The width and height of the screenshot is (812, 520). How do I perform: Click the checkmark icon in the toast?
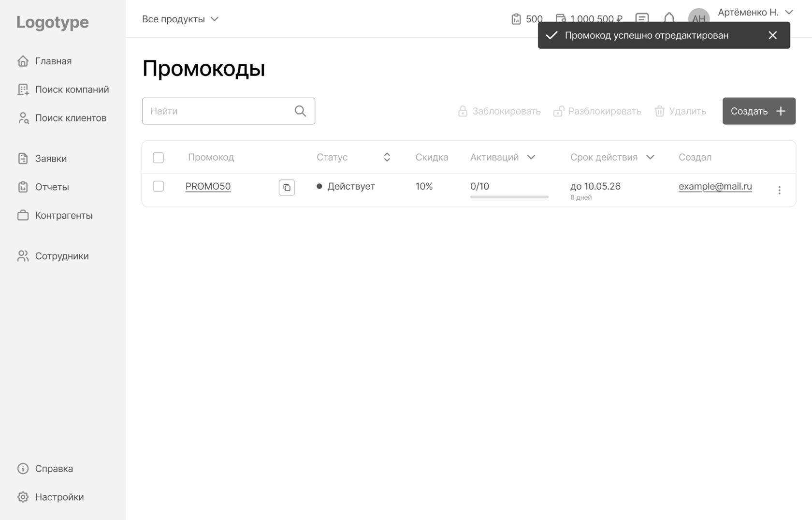coord(551,35)
